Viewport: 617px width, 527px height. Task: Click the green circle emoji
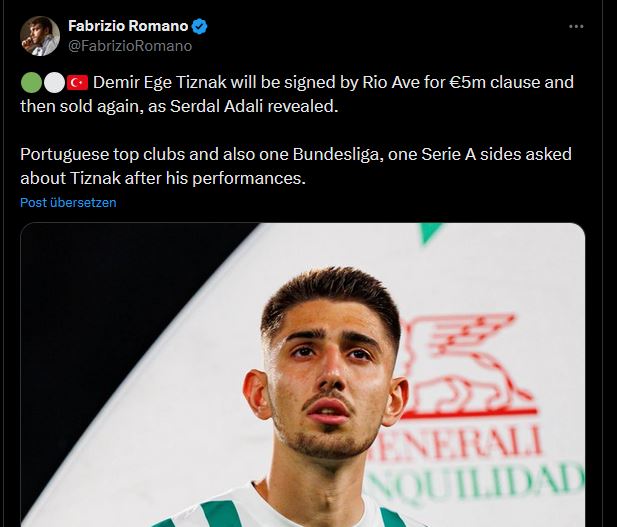tap(30, 82)
